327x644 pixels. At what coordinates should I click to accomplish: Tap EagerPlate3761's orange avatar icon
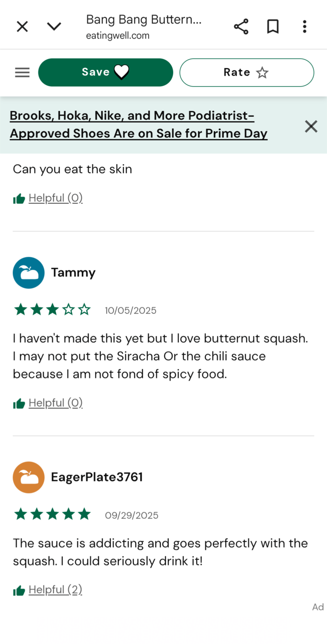coord(28,477)
